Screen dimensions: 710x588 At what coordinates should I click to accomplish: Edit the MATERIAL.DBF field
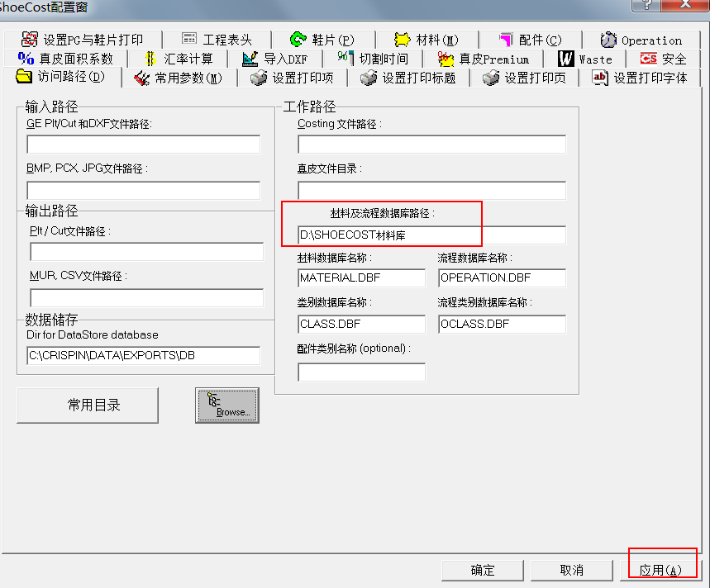coord(362,277)
